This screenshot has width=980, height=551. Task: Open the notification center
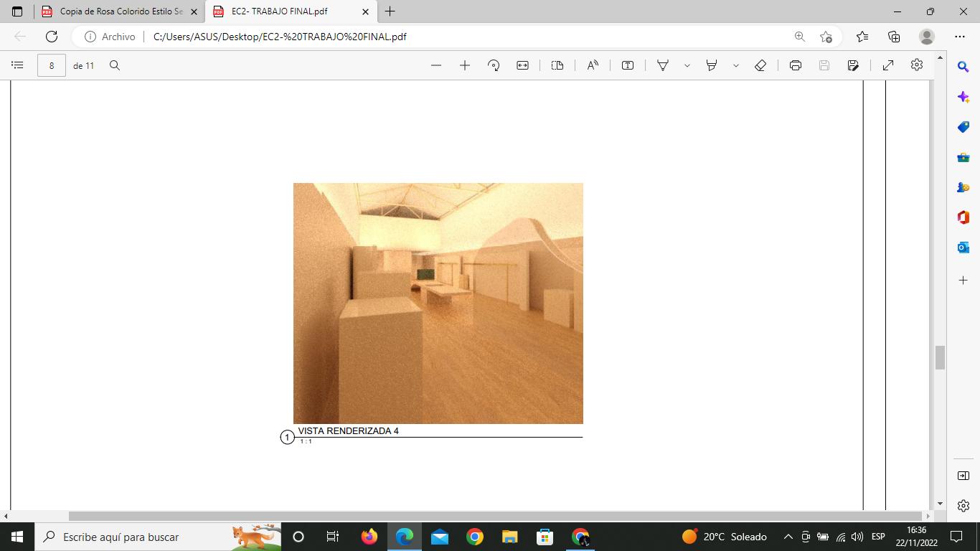click(956, 537)
